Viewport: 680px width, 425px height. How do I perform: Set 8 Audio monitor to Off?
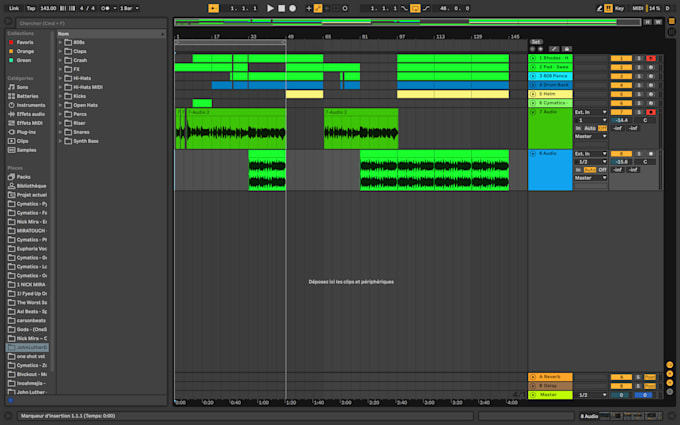point(602,170)
